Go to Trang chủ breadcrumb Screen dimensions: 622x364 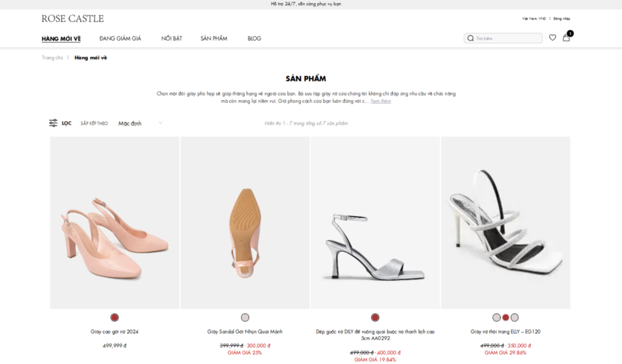52,58
